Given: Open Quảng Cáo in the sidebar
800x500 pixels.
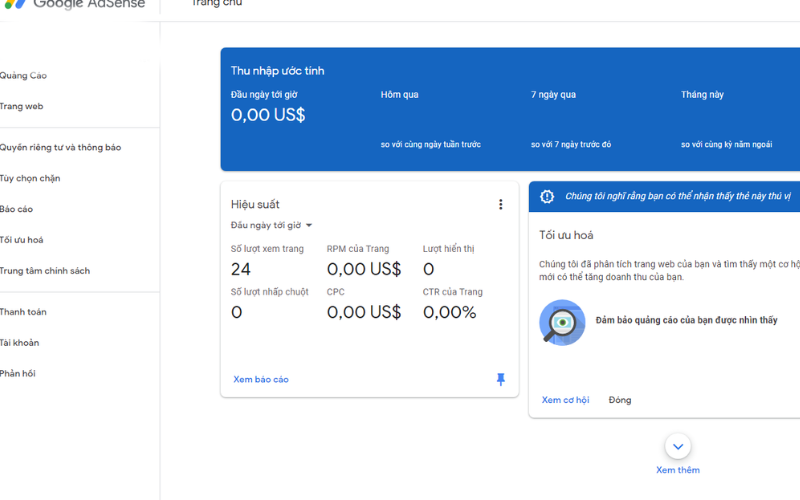Looking at the screenshot, I should click(x=24, y=76).
